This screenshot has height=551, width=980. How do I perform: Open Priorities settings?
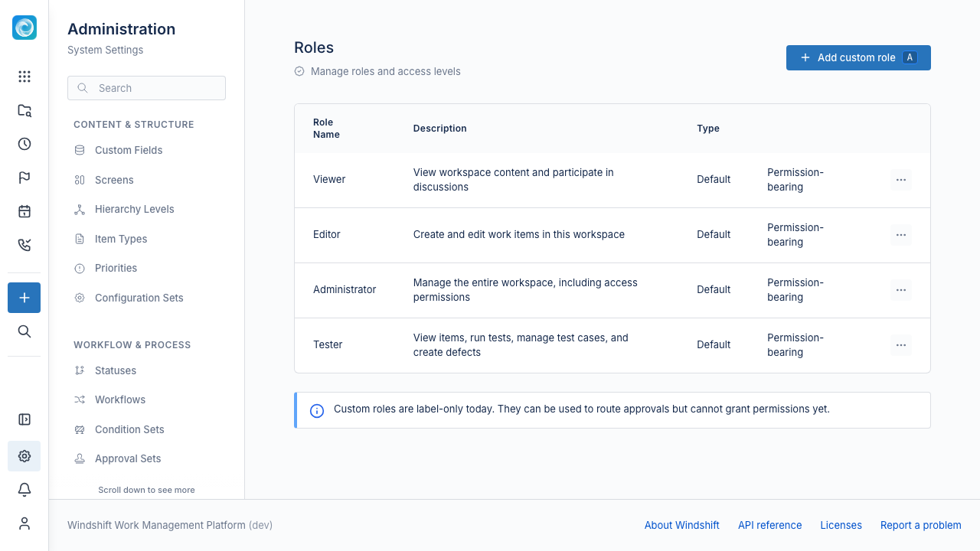tap(146, 268)
